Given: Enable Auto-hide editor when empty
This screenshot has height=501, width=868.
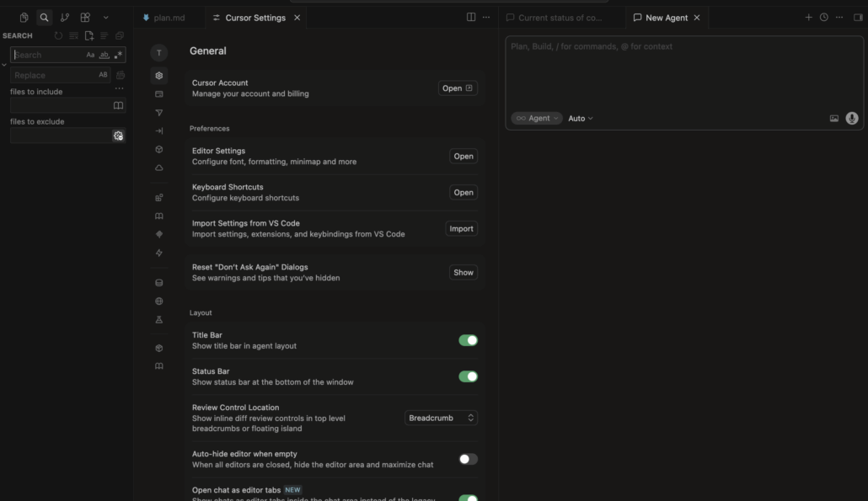Looking at the screenshot, I should coord(468,459).
